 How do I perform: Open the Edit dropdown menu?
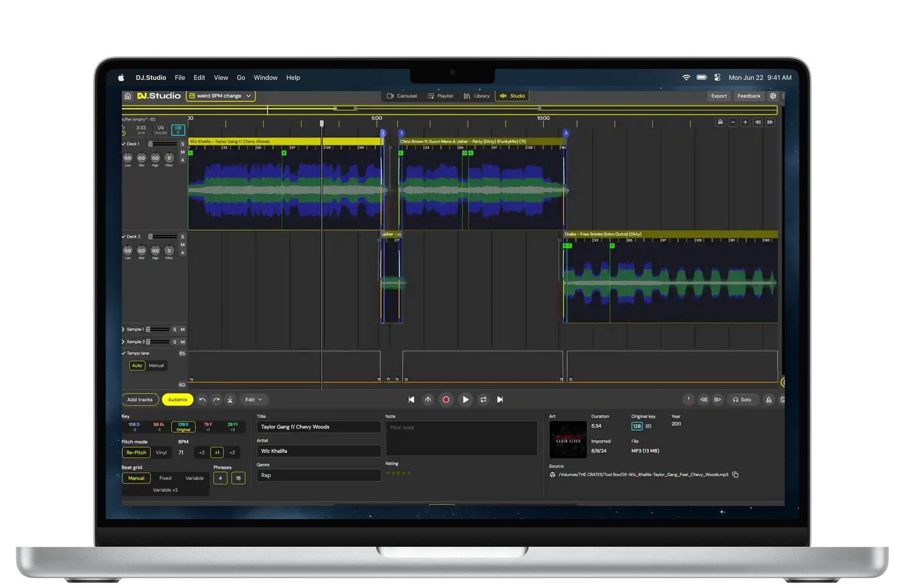253,400
